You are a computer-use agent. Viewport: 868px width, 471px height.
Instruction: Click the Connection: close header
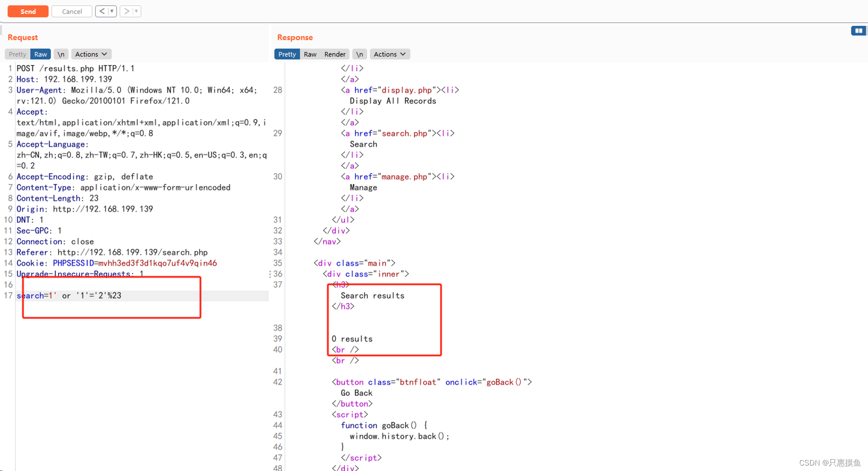[55, 242]
